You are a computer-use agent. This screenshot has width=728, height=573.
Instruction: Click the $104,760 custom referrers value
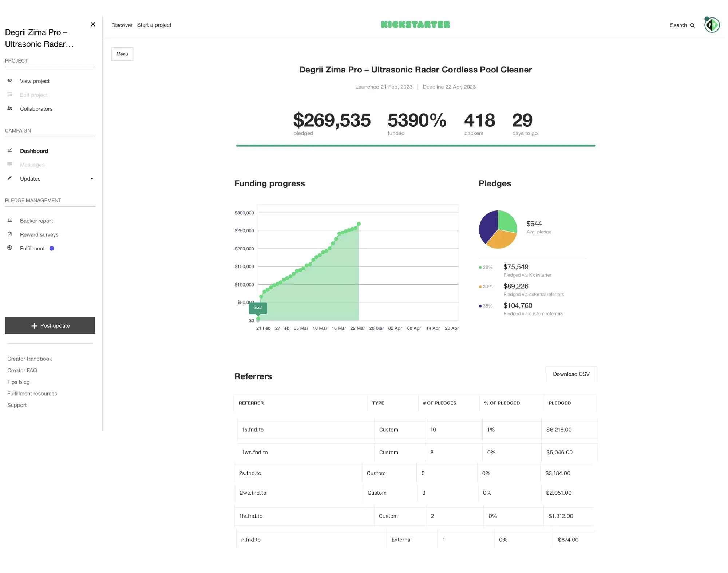pyautogui.click(x=518, y=306)
